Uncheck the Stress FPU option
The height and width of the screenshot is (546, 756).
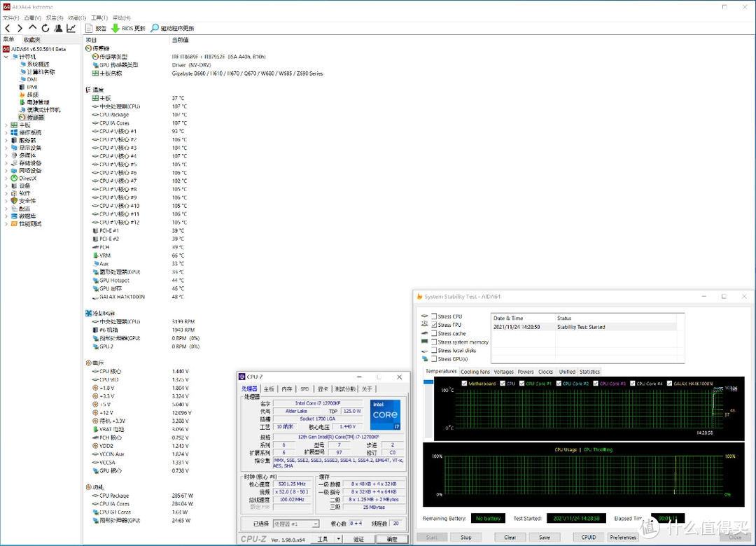coord(433,325)
